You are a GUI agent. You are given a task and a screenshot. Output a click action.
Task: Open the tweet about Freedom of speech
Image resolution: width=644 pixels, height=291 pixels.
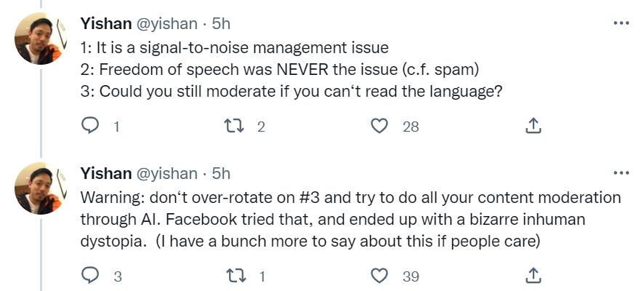point(291,70)
